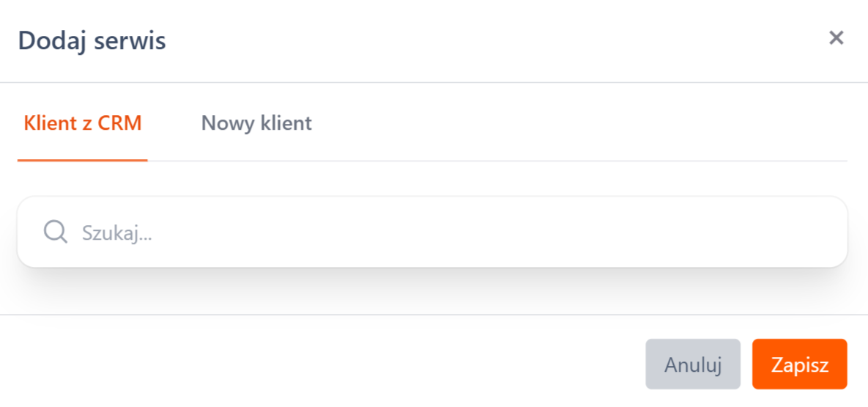The width and height of the screenshot is (868, 407).
Task: Save with the orange Zapisz button
Action: pyautogui.click(x=799, y=364)
